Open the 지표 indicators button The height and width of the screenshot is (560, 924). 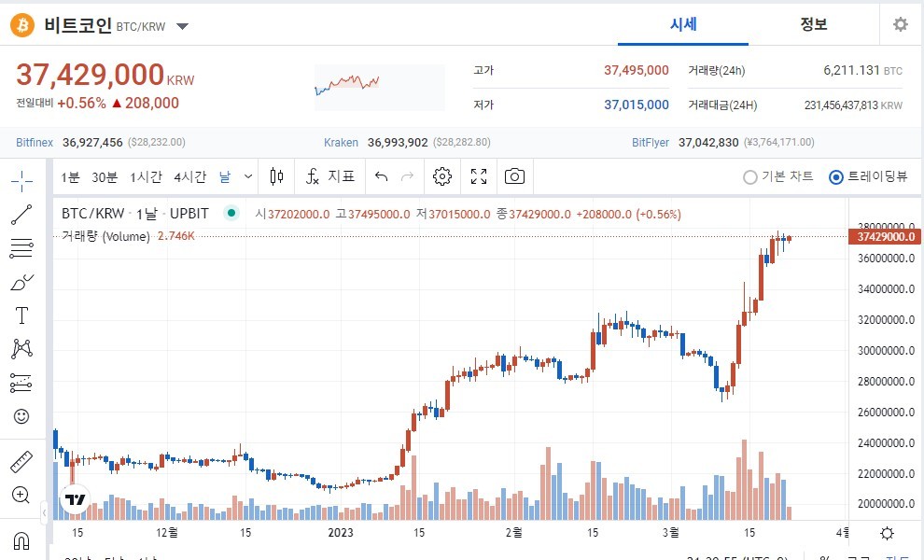[x=330, y=176]
